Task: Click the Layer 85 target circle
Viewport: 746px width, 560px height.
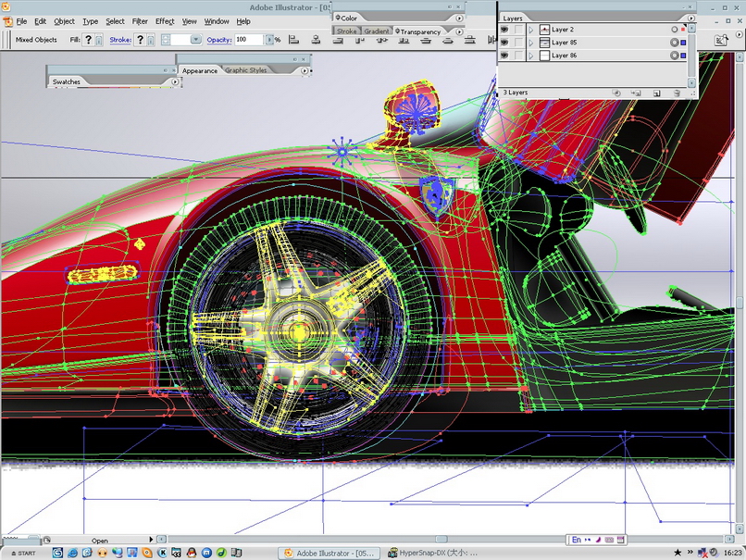Action: [674, 43]
